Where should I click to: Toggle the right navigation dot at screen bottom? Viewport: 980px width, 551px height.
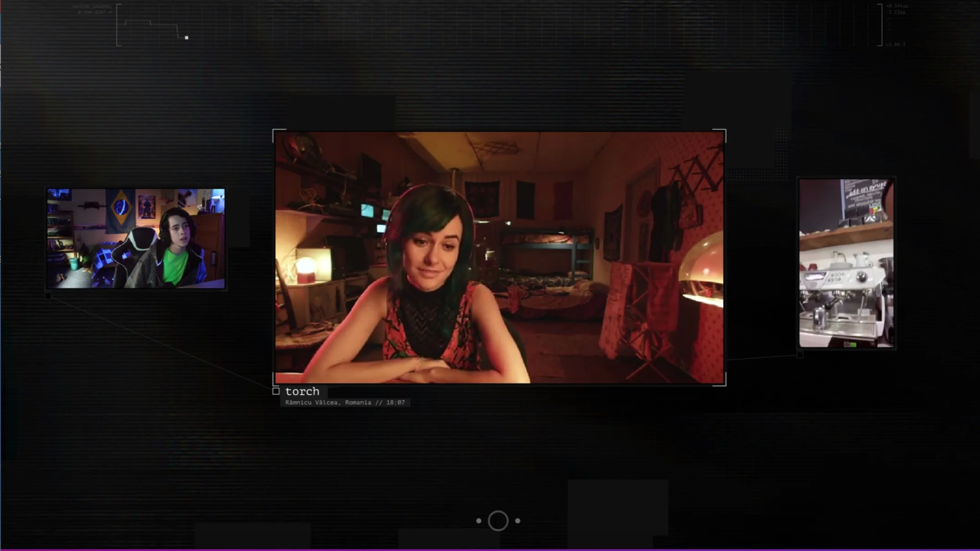518,520
